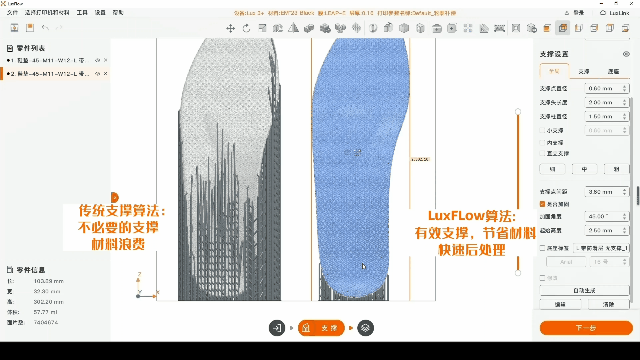Click the import step icon at bottom

pyautogui.click(x=277, y=328)
